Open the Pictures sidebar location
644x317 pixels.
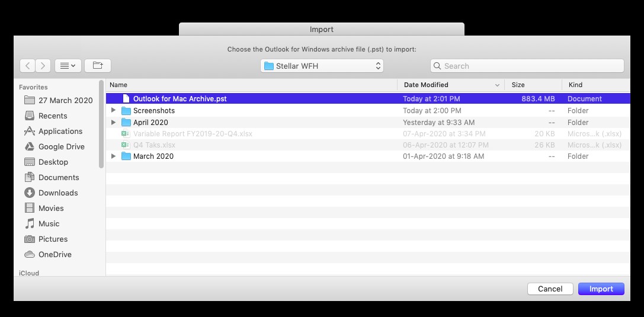click(53, 239)
